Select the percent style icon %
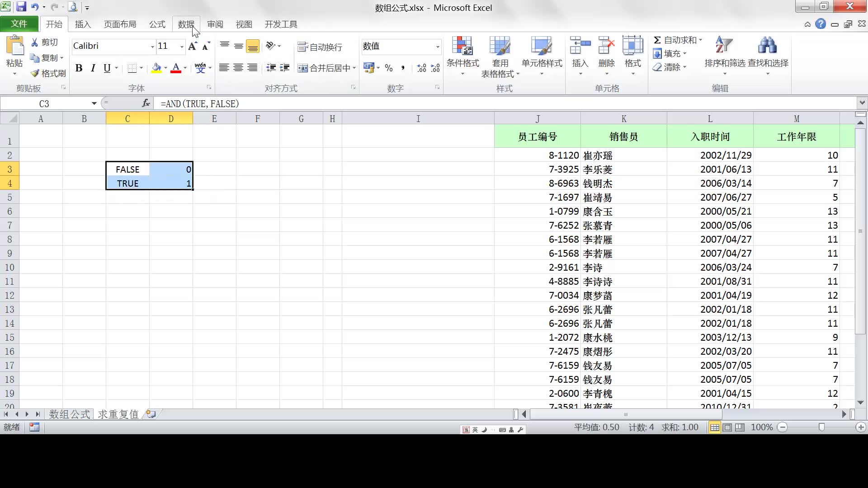 click(x=388, y=68)
